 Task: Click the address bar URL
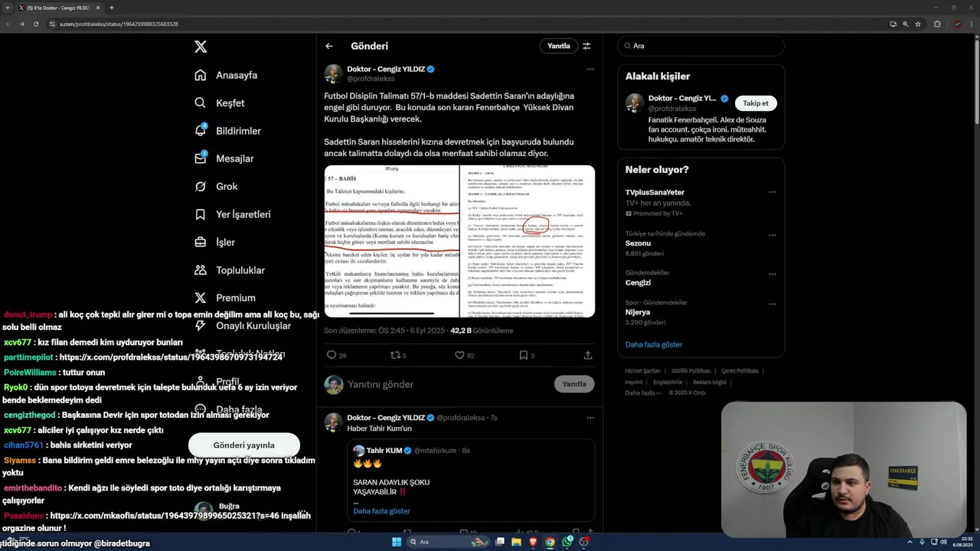119,24
